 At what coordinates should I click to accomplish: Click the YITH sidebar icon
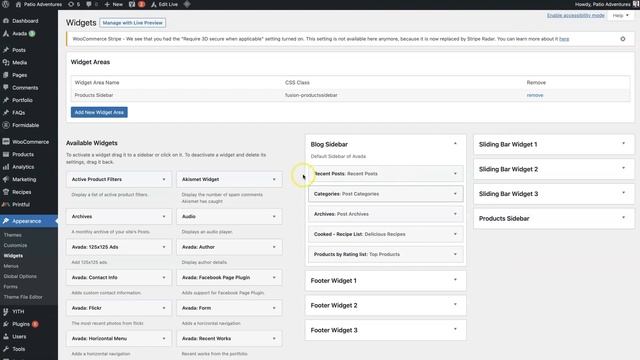6,311
